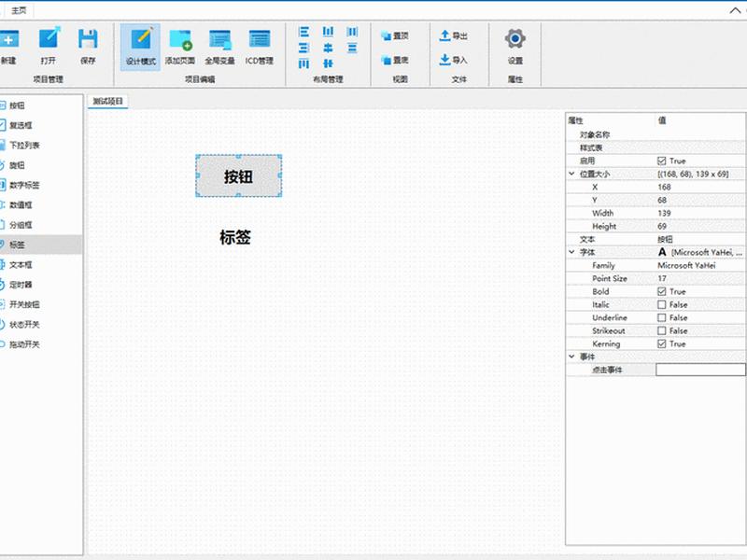Save the project using 保存 icon
Image resolution: width=747 pixels, height=560 pixels.
pos(88,39)
